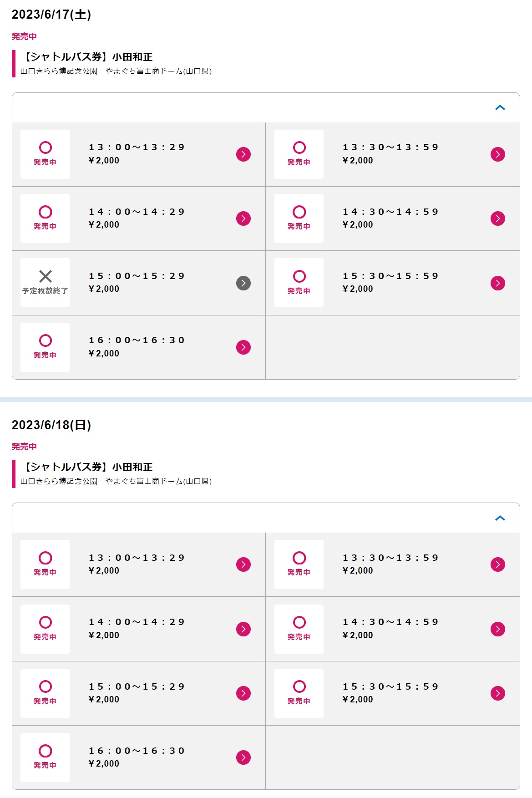Click 6/18 13:00～13:29 arrow button
The image size is (532, 798).
point(243,564)
